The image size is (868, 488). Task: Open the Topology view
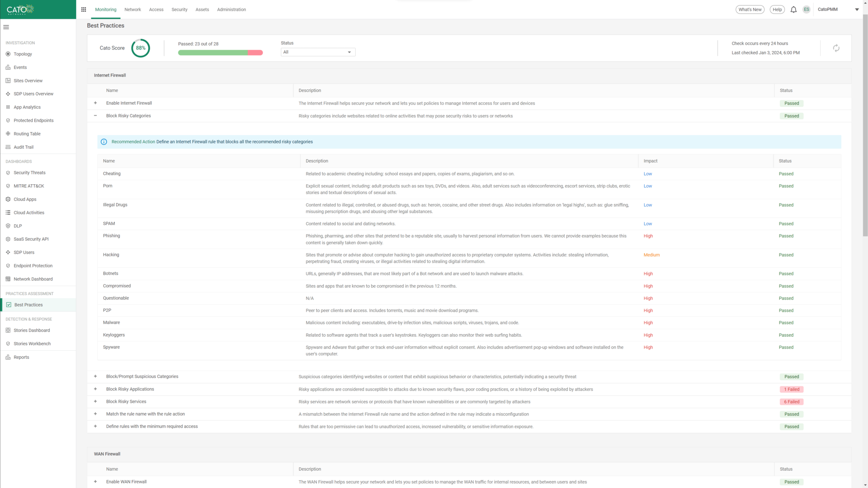(22, 54)
